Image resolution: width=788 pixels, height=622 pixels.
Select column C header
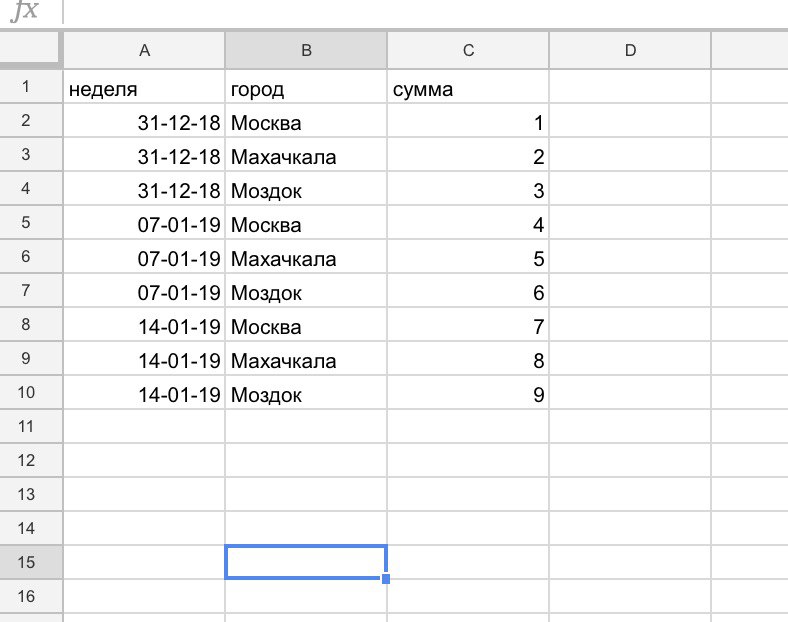tap(468, 50)
